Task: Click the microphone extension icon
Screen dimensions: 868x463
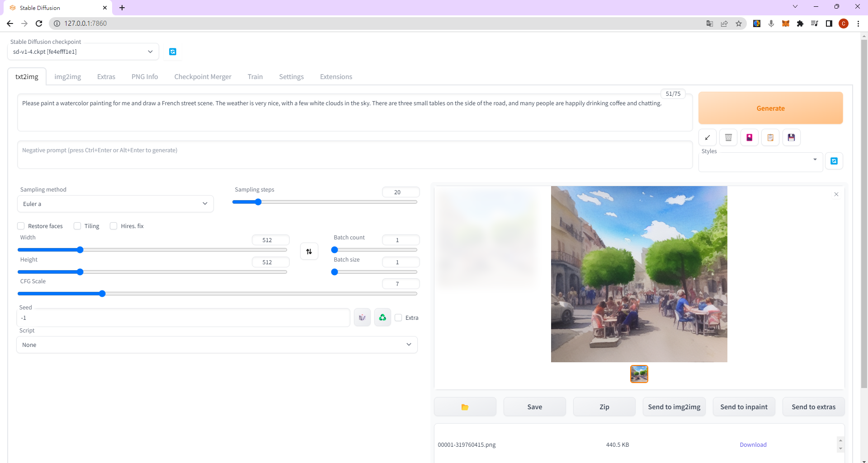Action: click(x=771, y=23)
